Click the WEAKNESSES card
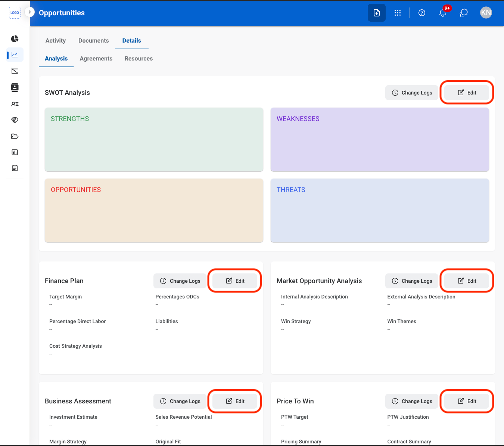This screenshot has width=504, height=446. point(380,139)
